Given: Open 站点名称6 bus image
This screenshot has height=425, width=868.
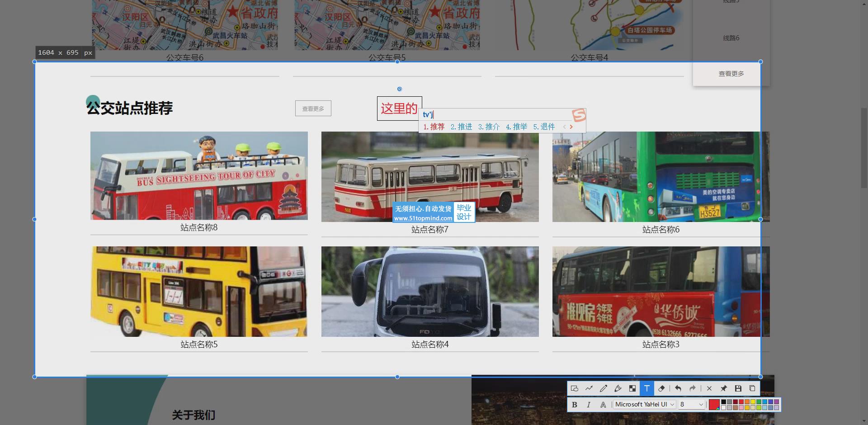Looking at the screenshot, I should coord(661,177).
